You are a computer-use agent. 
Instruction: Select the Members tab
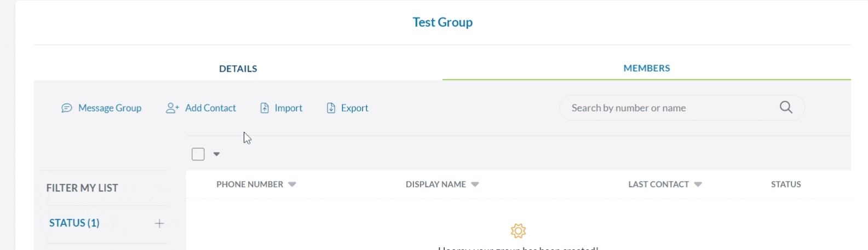(646, 68)
